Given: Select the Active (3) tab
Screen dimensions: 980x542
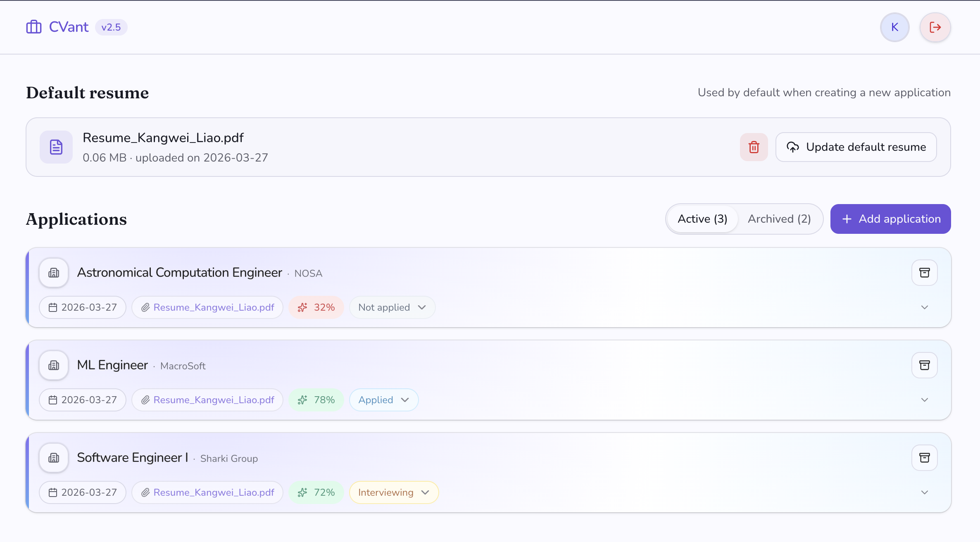Looking at the screenshot, I should (702, 219).
